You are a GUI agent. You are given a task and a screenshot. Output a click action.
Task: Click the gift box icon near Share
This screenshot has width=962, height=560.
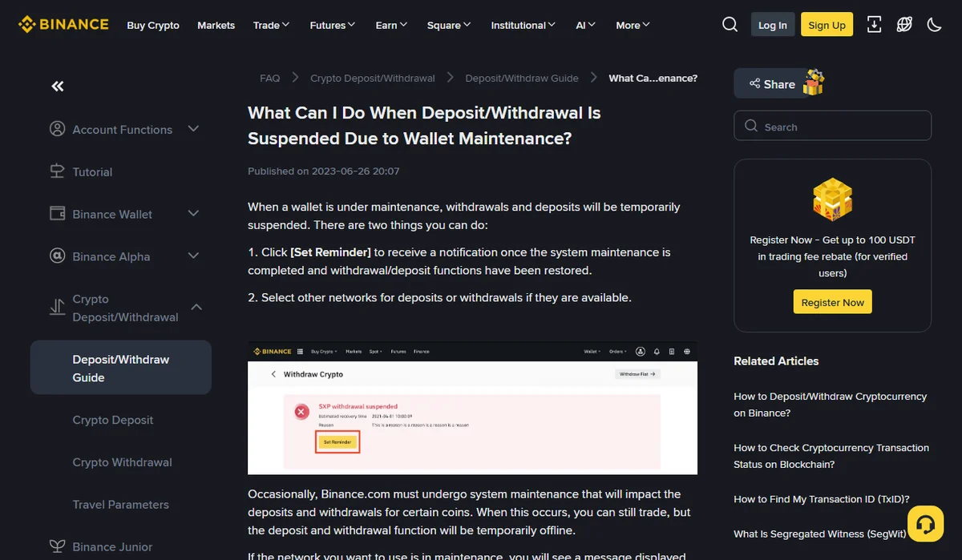point(814,82)
